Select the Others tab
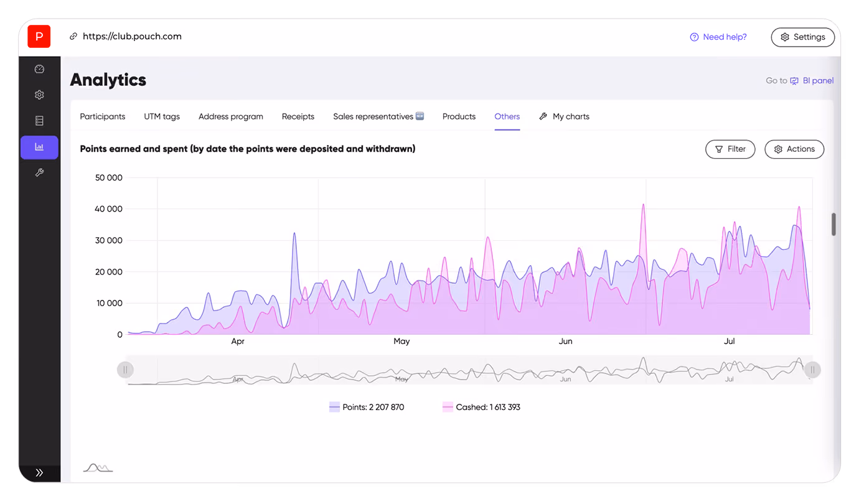This screenshot has height=504, width=859. pyautogui.click(x=507, y=116)
